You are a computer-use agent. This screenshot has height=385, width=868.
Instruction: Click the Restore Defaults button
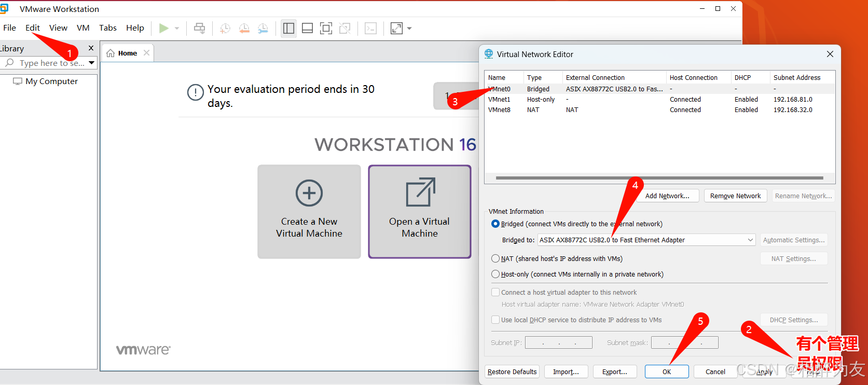[x=512, y=372]
